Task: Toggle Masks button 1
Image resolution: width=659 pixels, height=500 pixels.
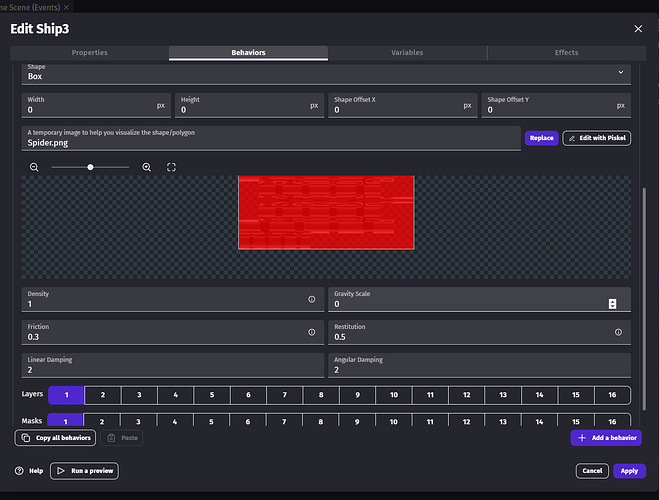Action: (x=65, y=420)
